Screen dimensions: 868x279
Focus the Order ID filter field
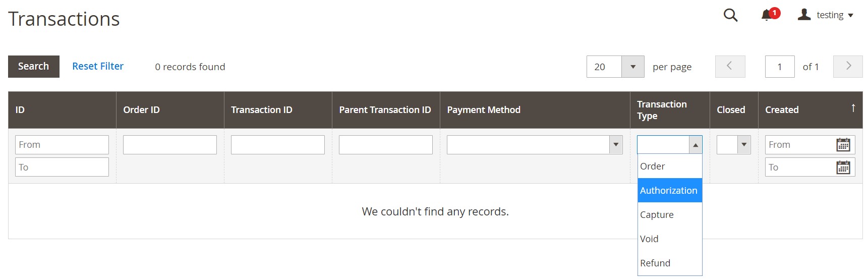coord(169,145)
